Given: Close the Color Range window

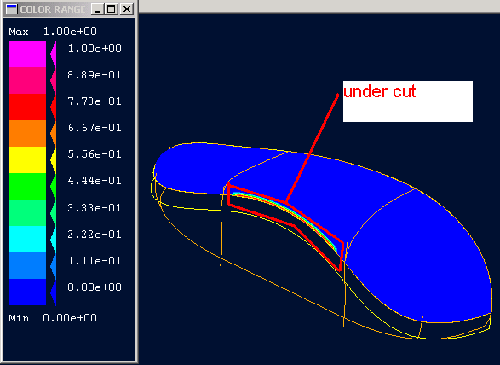Looking at the screenshot, I should (126, 9).
